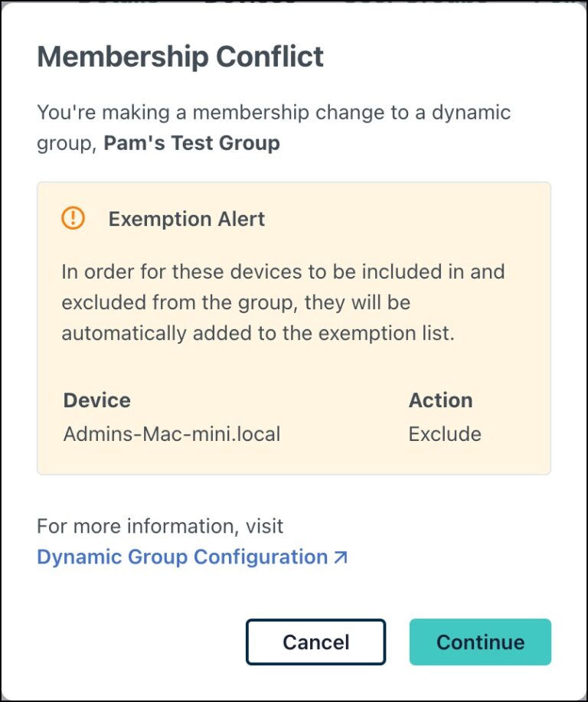This screenshot has width=588, height=702.
Task: Select the device name Admins-Mac-mini.local
Action: tap(172, 434)
